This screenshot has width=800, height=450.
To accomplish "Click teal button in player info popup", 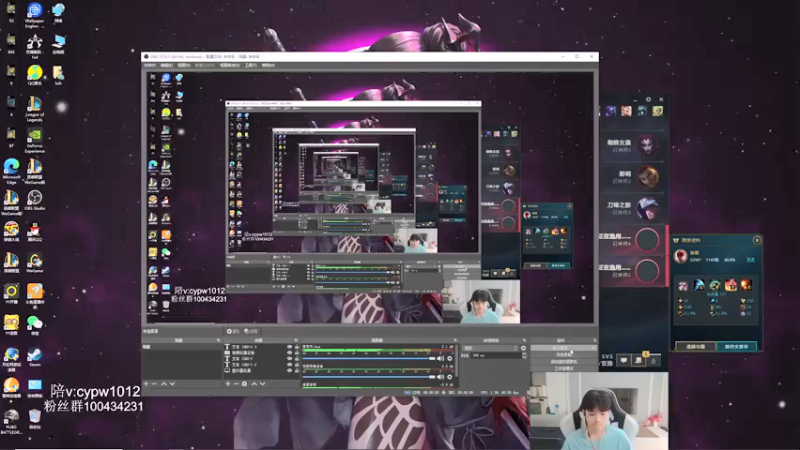I will pos(736,346).
